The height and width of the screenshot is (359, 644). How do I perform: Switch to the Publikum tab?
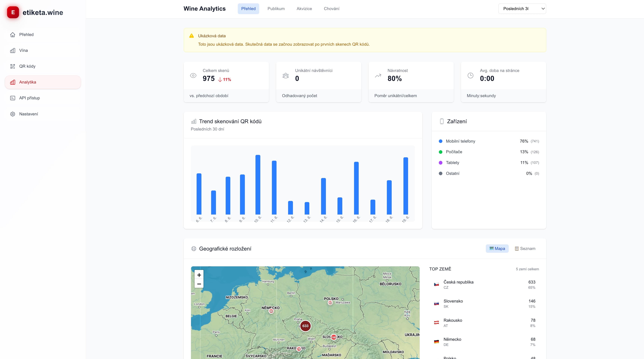point(276,9)
